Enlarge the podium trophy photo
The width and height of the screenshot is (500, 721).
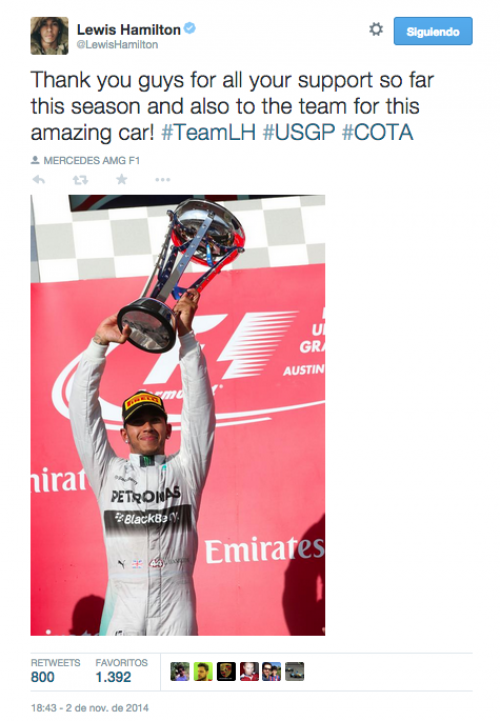178,415
